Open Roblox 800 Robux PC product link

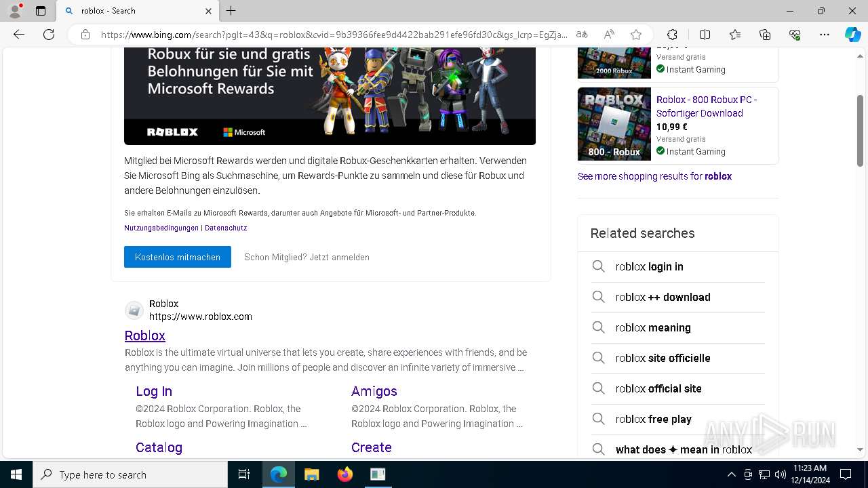707,106
